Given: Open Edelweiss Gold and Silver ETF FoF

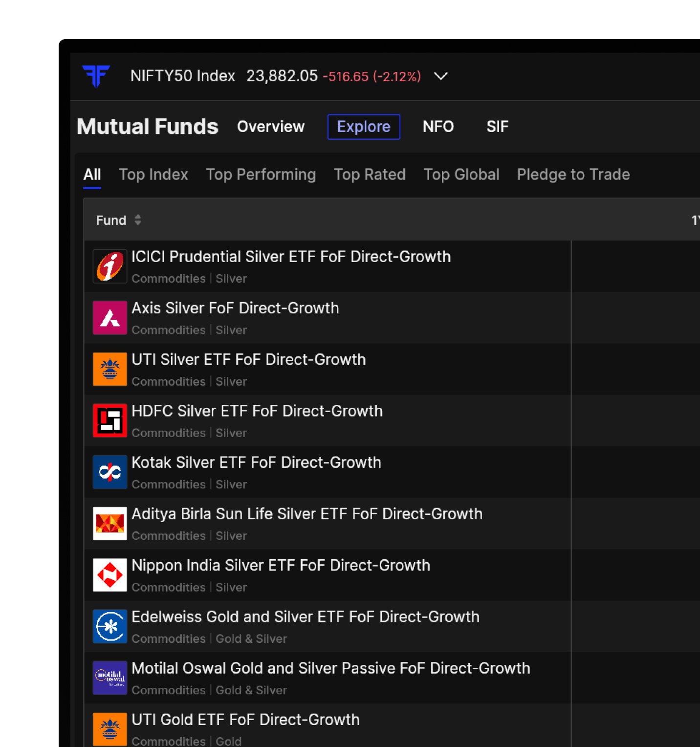Looking at the screenshot, I should point(306,616).
